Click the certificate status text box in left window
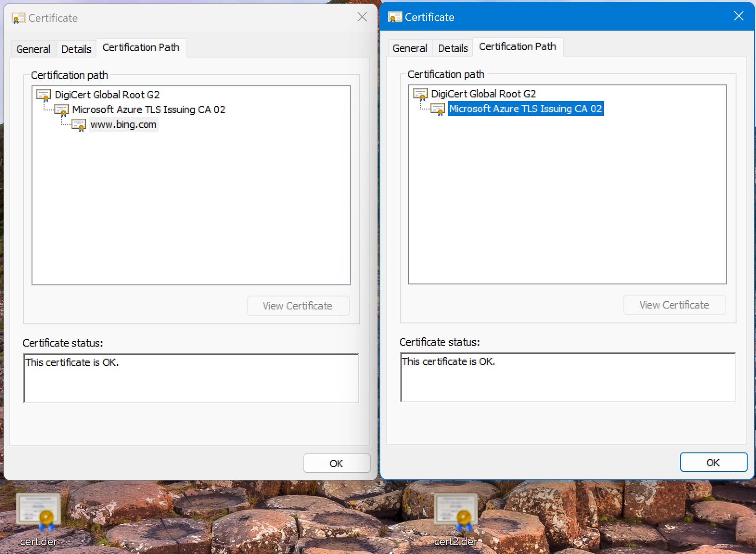The image size is (756, 554). pyautogui.click(x=191, y=378)
